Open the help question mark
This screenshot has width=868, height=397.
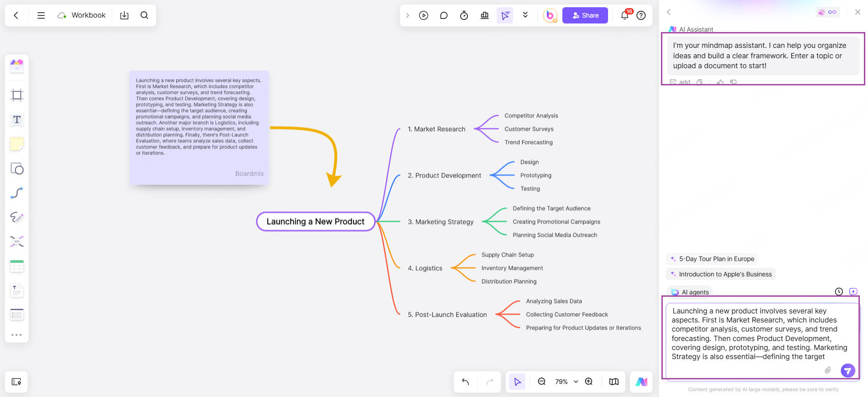click(x=641, y=15)
